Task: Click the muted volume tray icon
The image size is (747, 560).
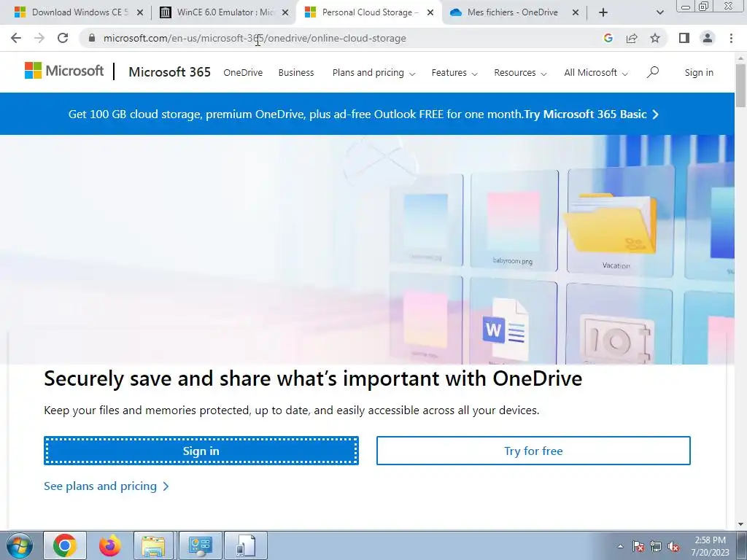Action: tap(673, 547)
